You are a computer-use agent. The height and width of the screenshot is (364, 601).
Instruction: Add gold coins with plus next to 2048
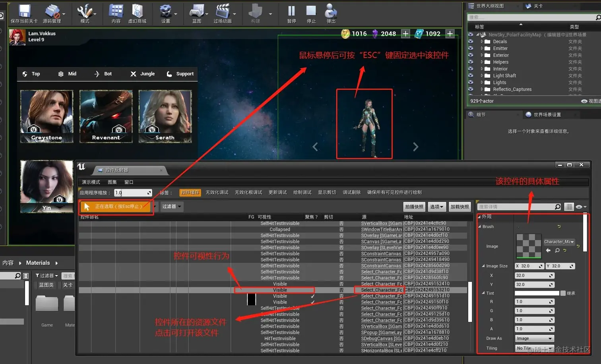coord(405,34)
